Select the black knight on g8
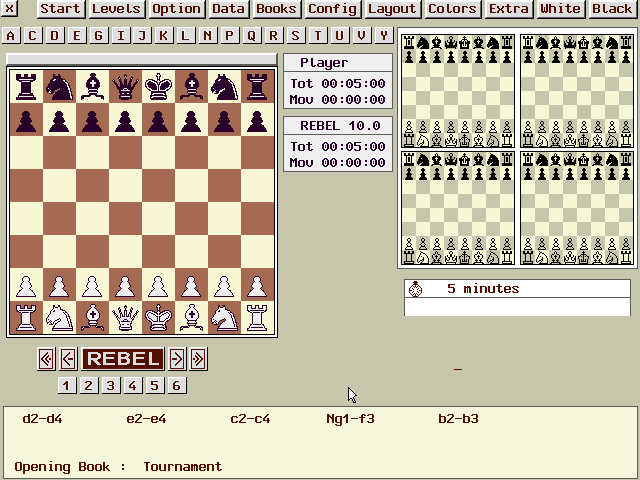Viewport: 640px width, 480px height. point(224,86)
